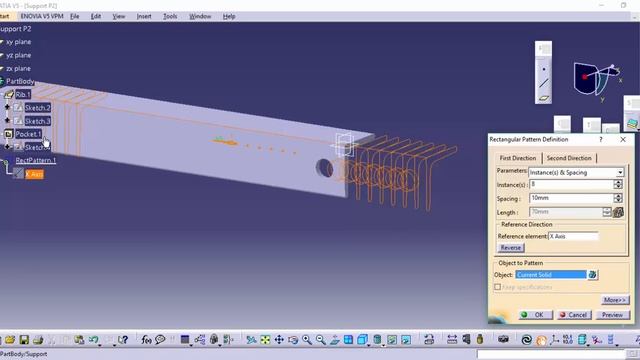Toggle the Keep specifications checkbox
The image size is (640, 360).
click(x=497, y=287)
